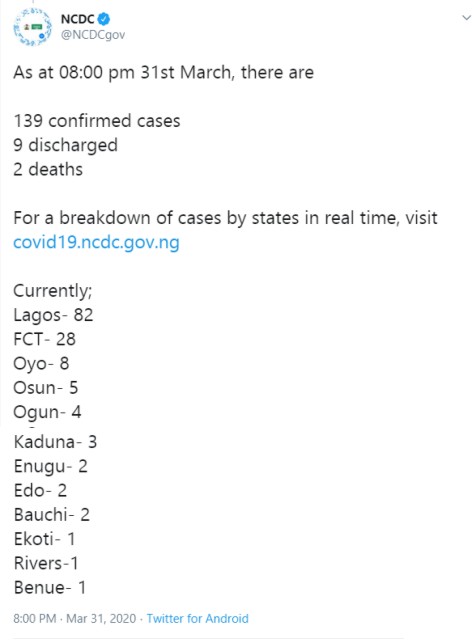472x643 pixels.
Task: Click the 'Currently;' heading text
Action: tap(53, 291)
